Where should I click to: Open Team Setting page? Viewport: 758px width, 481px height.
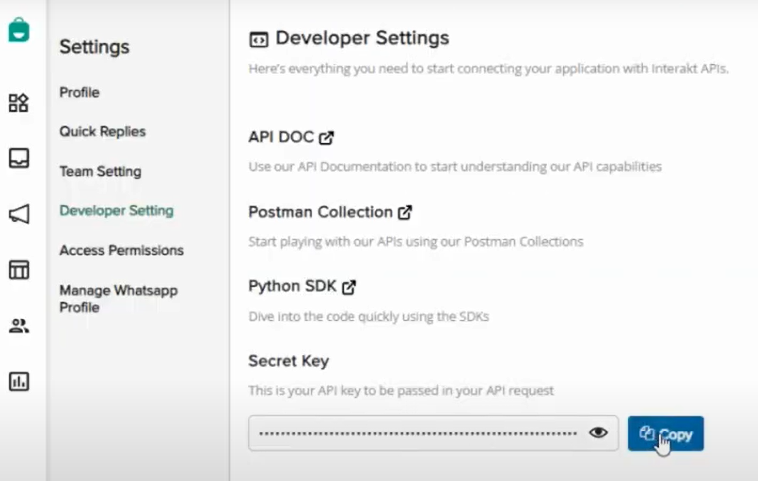101,172
